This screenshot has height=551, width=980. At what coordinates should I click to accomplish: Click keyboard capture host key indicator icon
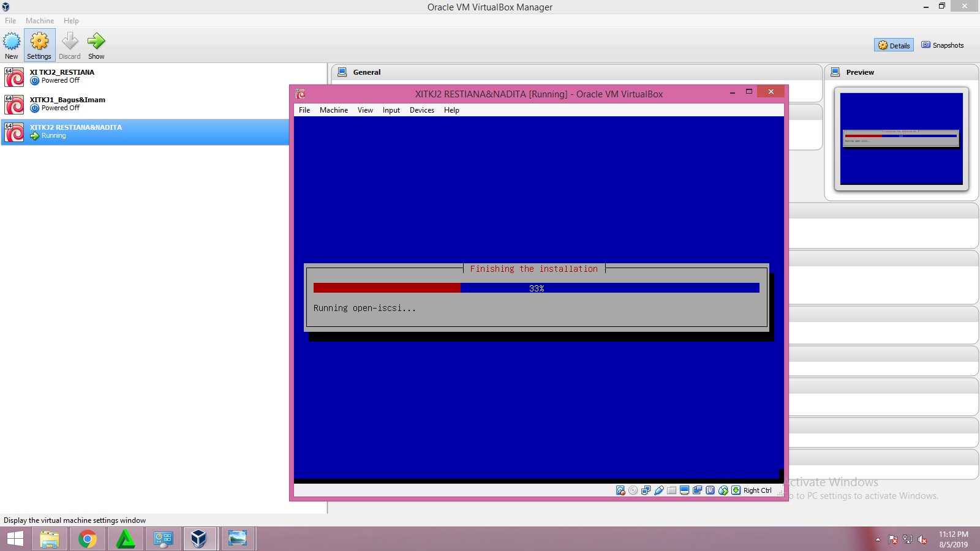(736, 490)
